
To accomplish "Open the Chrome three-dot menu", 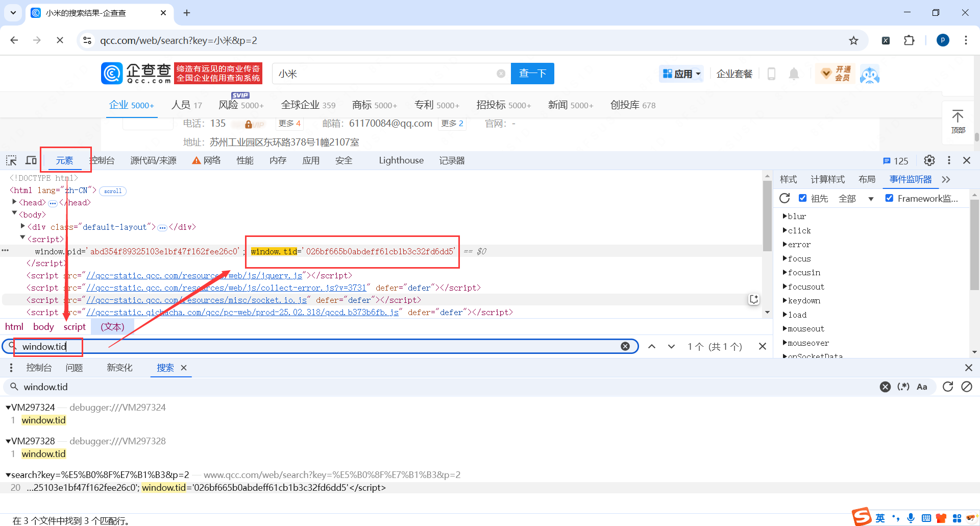I will coord(966,40).
